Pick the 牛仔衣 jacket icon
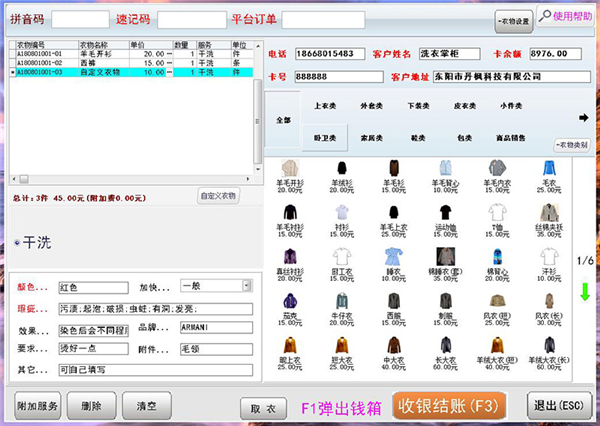This screenshot has width=600, height=426. [341, 301]
